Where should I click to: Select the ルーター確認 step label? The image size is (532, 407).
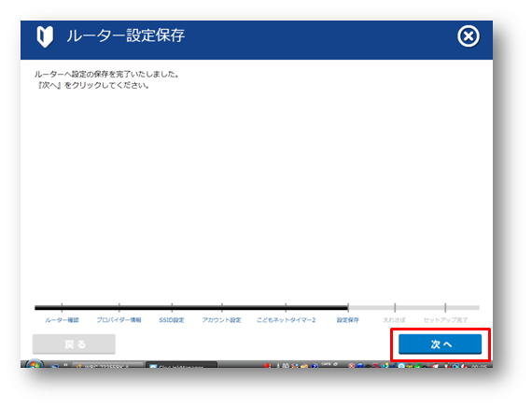62,320
